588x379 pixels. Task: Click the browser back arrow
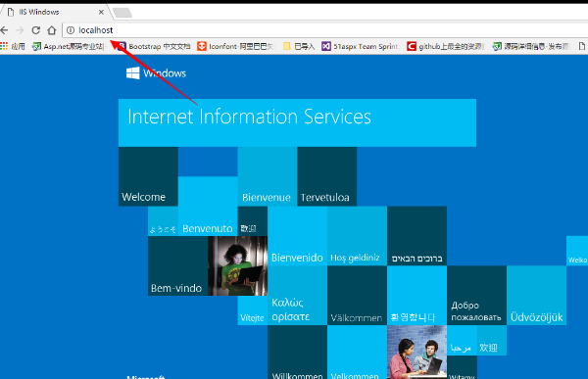click(4, 30)
